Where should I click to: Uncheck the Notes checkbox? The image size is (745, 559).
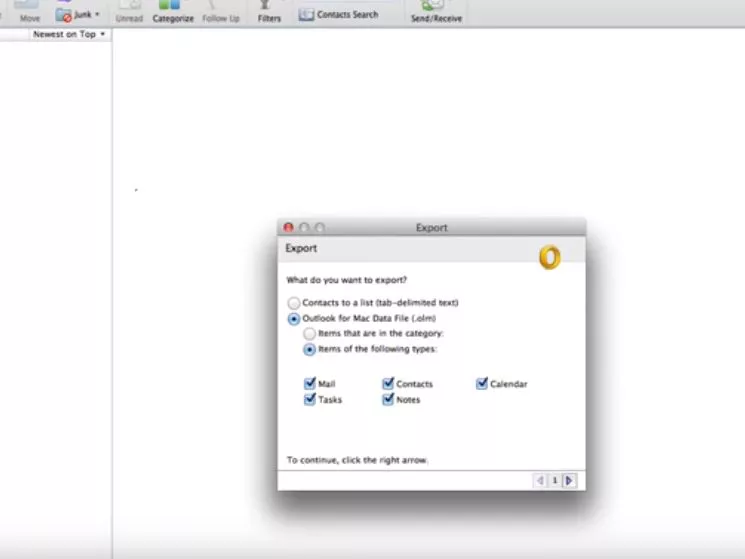388,399
